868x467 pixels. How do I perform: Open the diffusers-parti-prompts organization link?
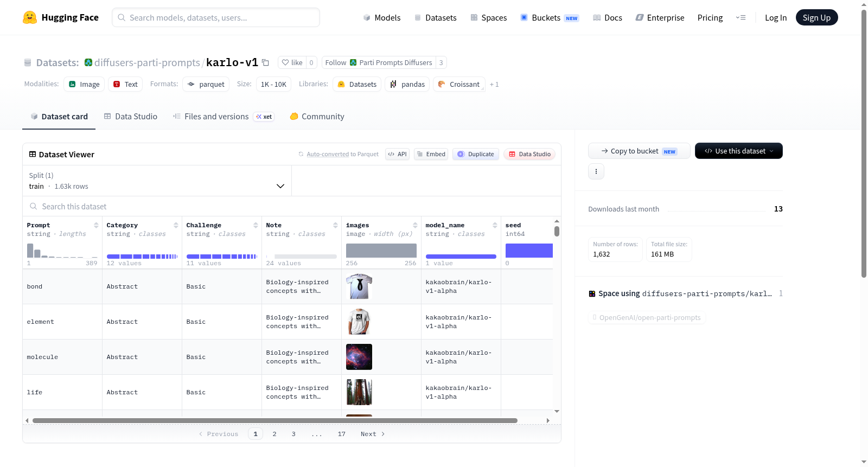[x=147, y=62]
